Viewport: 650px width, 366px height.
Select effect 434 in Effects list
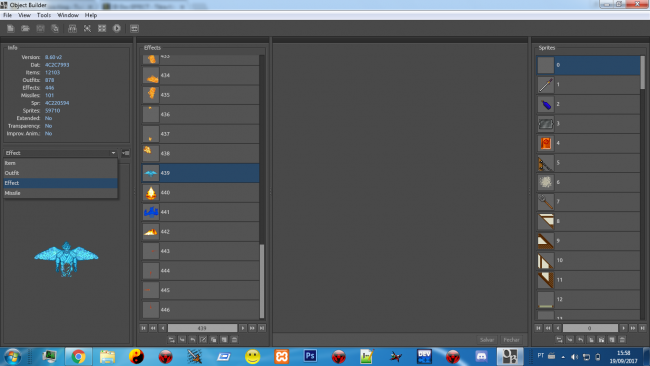pos(201,75)
